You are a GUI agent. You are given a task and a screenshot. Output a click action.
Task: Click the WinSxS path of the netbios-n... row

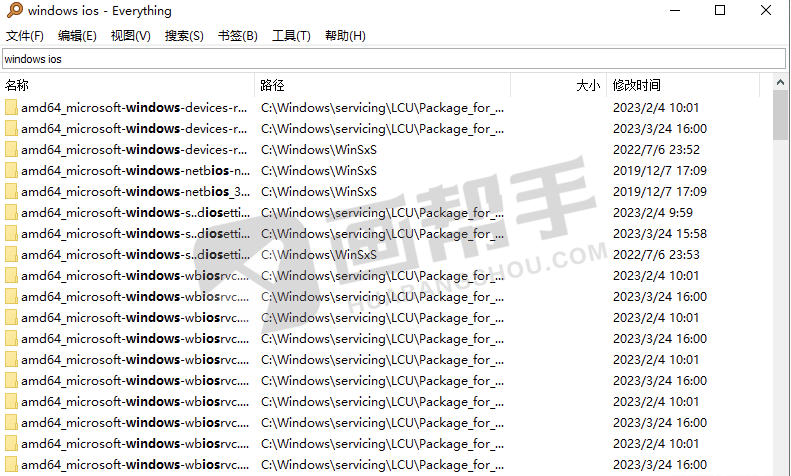[319, 170]
